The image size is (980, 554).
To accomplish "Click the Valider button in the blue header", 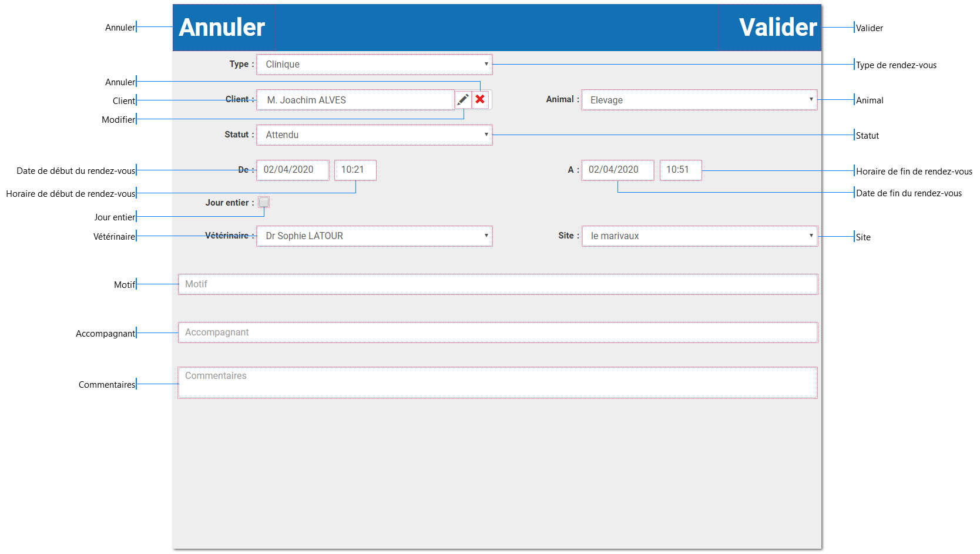I will coord(778,28).
